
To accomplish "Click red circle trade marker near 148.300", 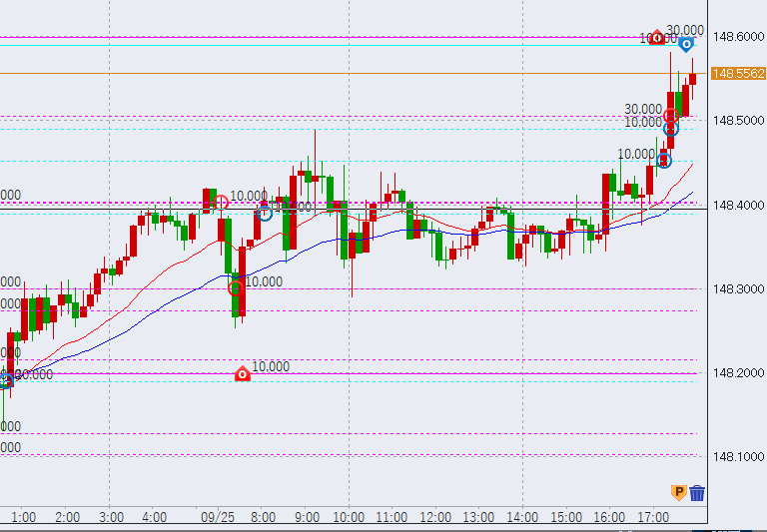I will 236,288.
